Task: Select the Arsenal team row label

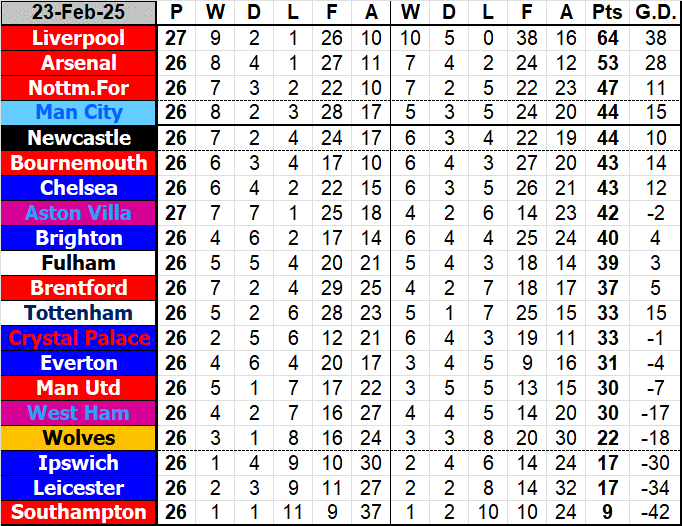Action: tap(79, 63)
